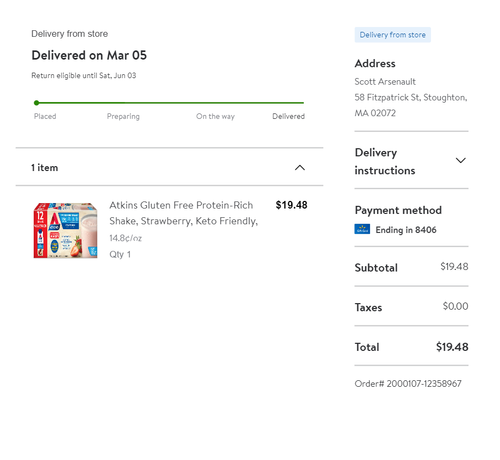Click the 'On the way' progress label
This screenshot has width=500, height=460.
215,116
